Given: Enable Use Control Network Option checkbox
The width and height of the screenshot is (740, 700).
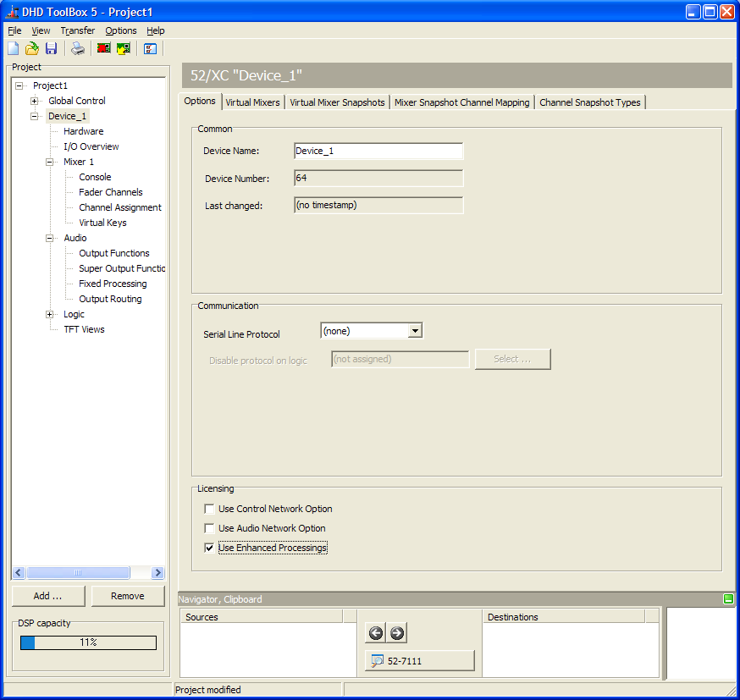Looking at the screenshot, I should [x=209, y=509].
